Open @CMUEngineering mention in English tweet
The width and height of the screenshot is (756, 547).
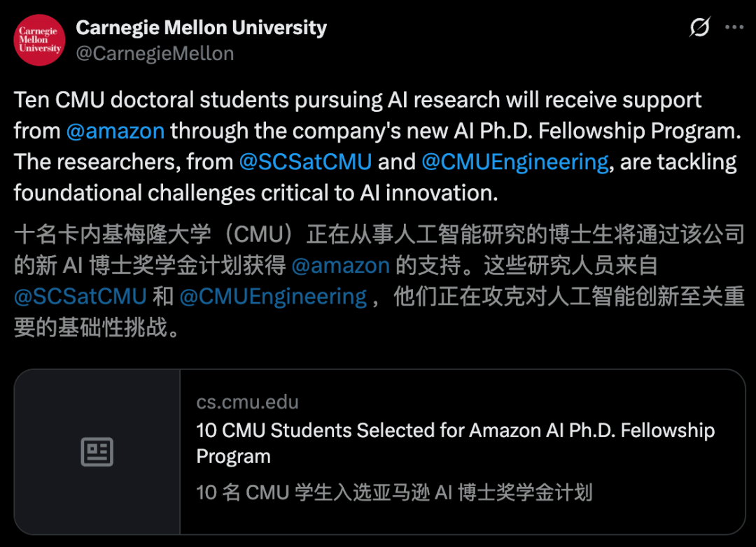click(515, 162)
